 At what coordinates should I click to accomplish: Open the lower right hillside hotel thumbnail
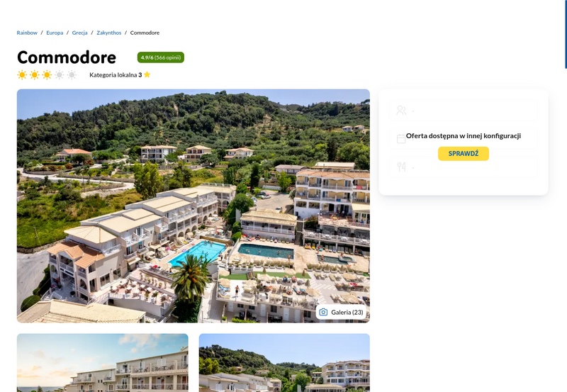[284, 363]
